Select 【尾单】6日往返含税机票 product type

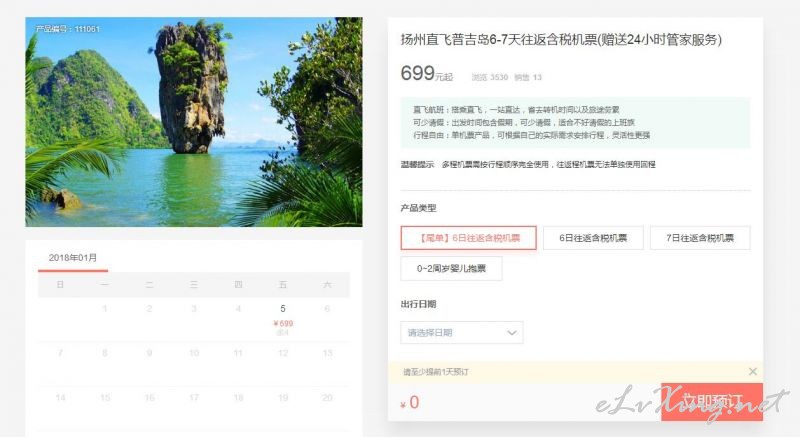click(x=468, y=238)
